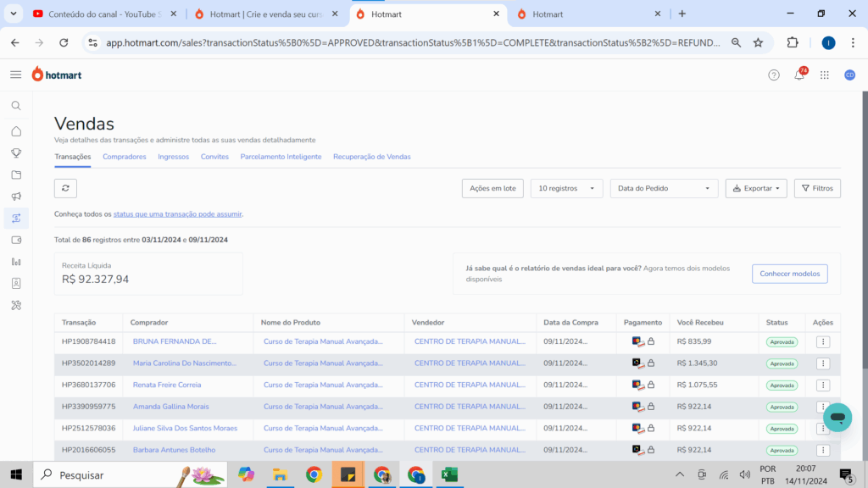Click the zoom magnifier in the address bar
Image resolution: width=868 pixels, height=488 pixels.
[737, 42]
